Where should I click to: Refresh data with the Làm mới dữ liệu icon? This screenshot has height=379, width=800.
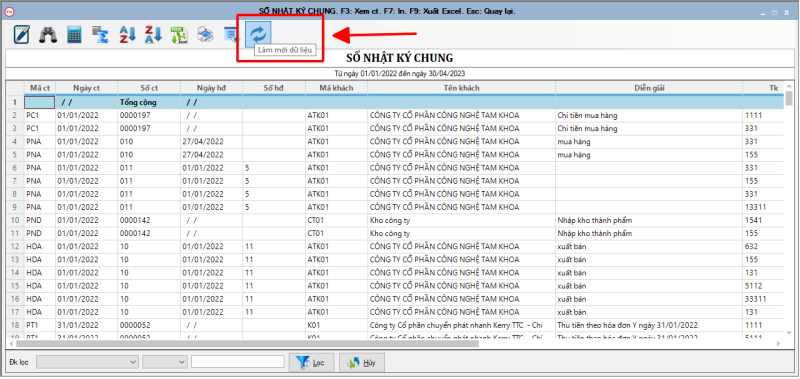[258, 34]
